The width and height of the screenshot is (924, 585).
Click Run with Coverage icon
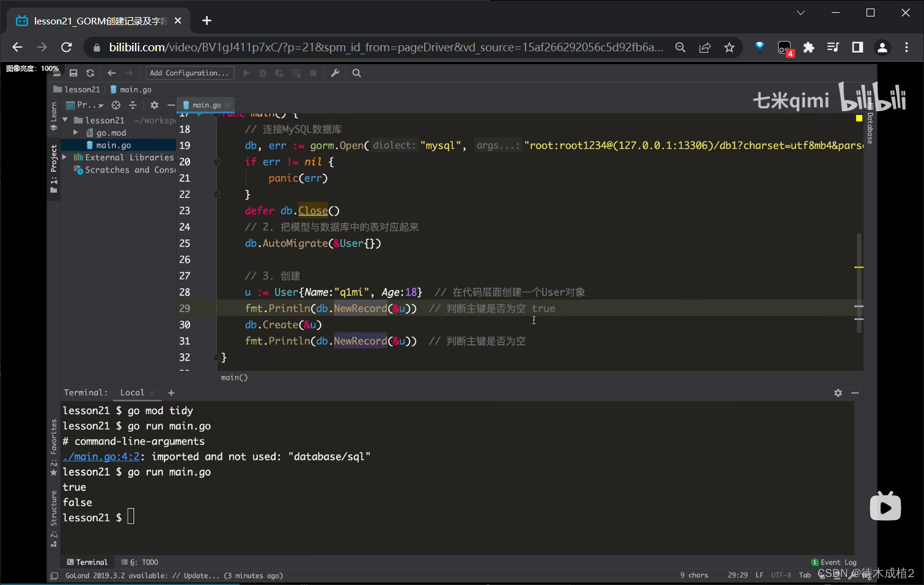(279, 73)
